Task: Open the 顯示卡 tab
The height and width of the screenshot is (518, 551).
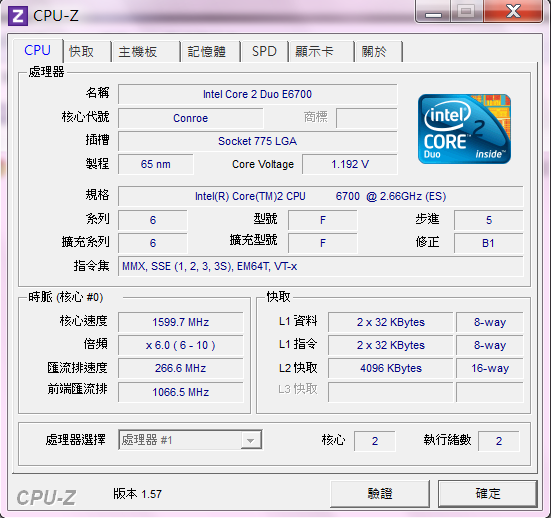Action: pyautogui.click(x=321, y=52)
